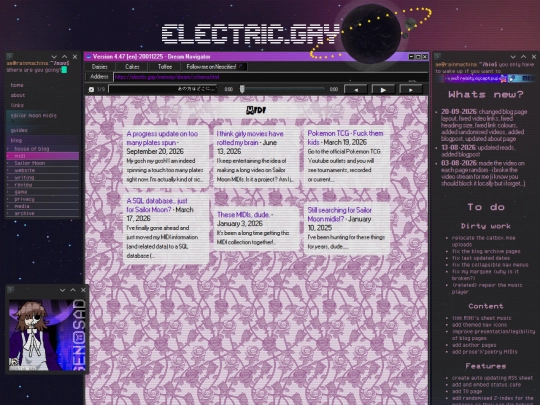Viewport: 540px width, 405px height.
Task: Go to home in navigation
Action: tap(17, 85)
